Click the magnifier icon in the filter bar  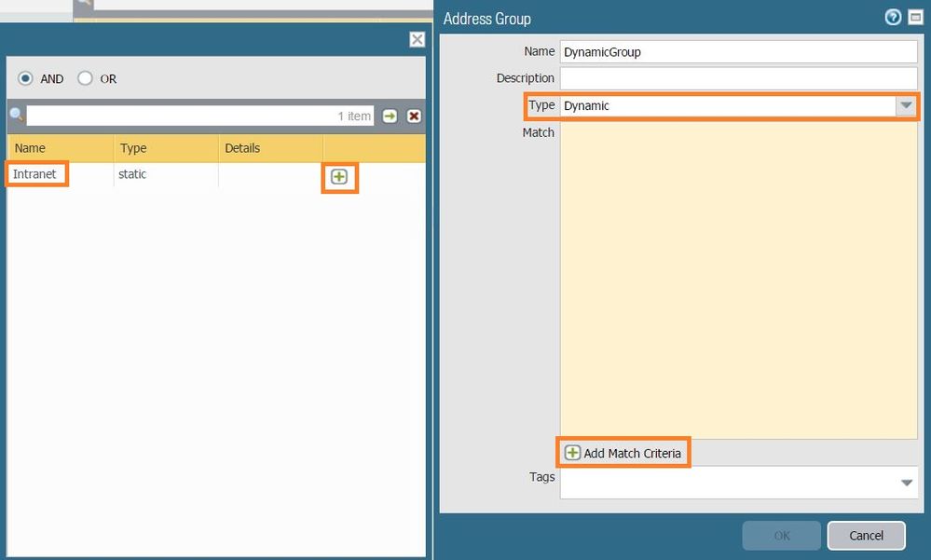(x=16, y=116)
